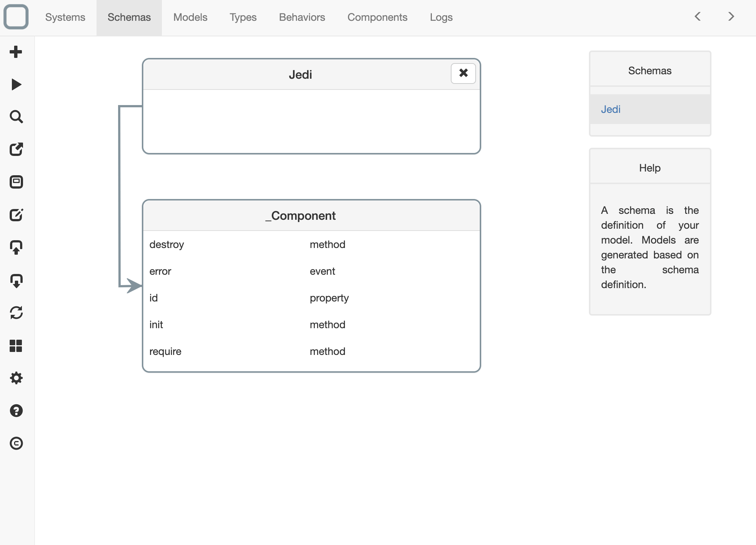
Task: Click the download cloud arrow icon
Action: point(16,281)
